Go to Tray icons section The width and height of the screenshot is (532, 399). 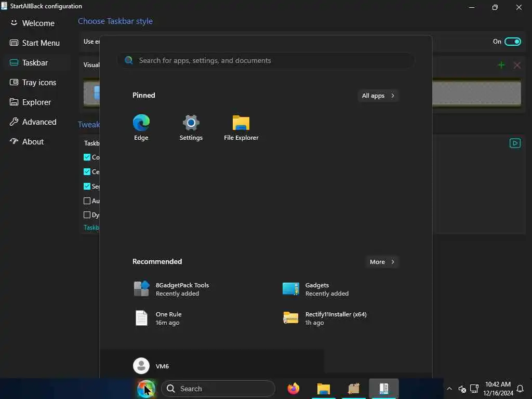tap(33, 82)
